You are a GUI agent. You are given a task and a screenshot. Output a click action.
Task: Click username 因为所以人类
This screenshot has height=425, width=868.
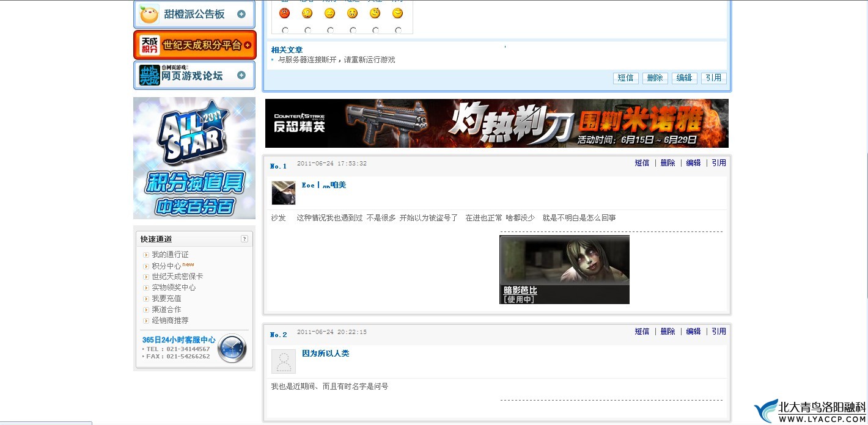(x=326, y=354)
